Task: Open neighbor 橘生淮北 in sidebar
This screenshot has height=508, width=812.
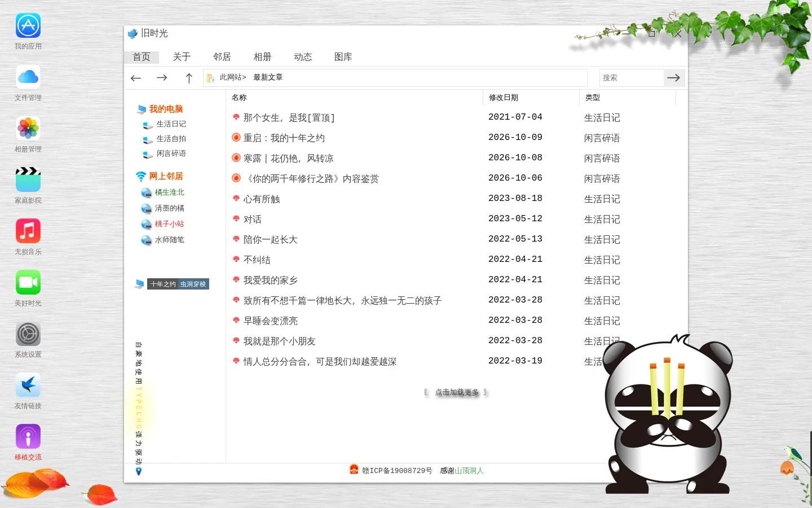Action: [x=169, y=192]
